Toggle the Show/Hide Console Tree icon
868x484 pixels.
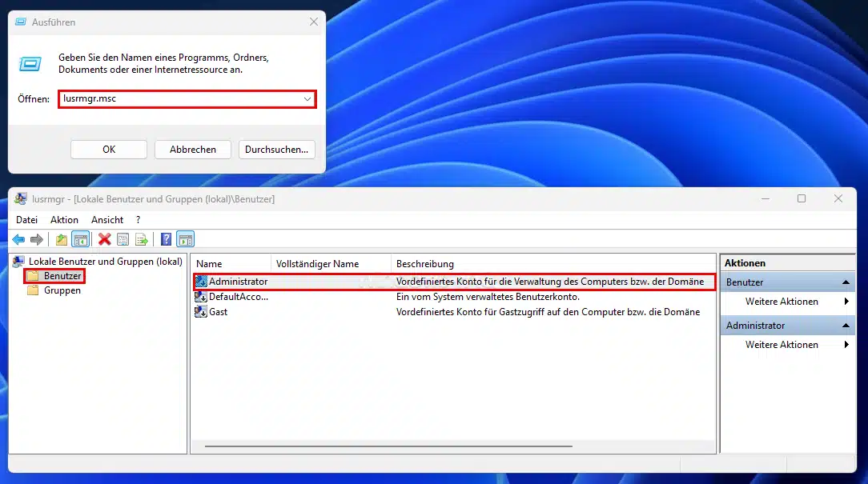80,239
